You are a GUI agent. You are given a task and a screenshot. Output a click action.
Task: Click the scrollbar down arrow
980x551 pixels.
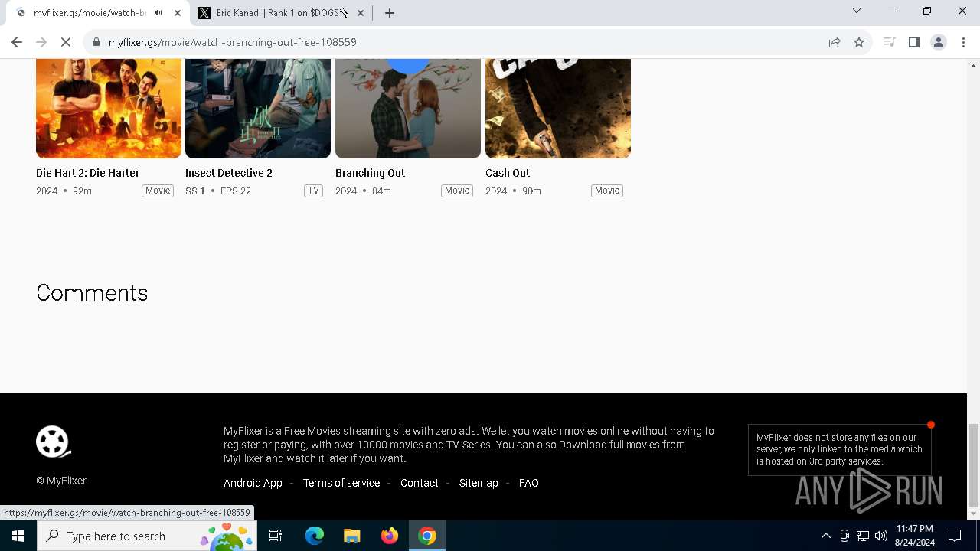[x=973, y=514]
